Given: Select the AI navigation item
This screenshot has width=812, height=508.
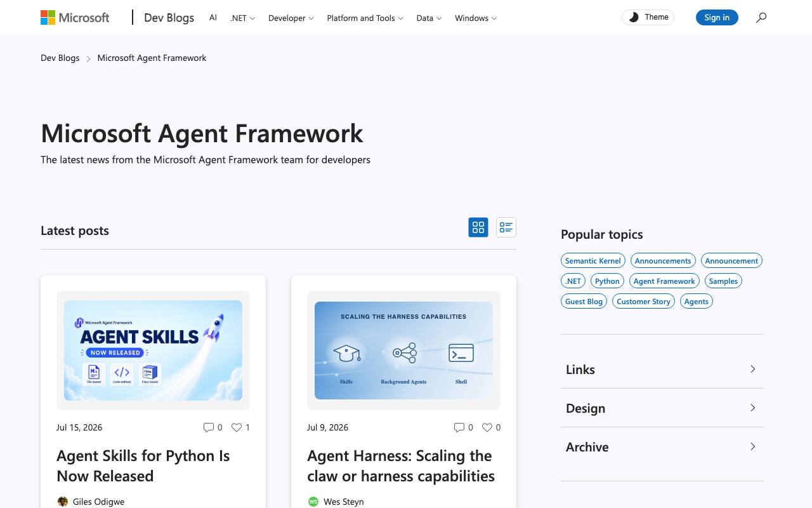Looking at the screenshot, I should pyautogui.click(x=213, y=18).
